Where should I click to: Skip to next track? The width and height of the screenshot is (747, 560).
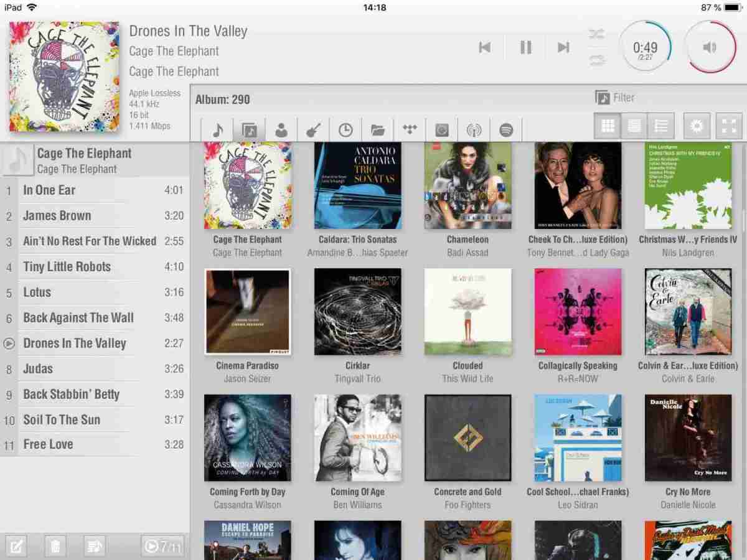(563, 47)
